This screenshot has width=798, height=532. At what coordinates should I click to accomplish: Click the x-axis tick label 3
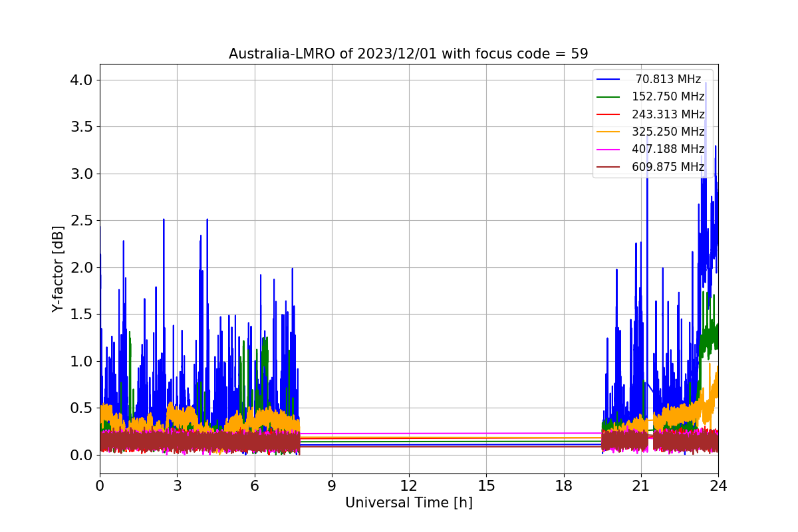[177, 486]
